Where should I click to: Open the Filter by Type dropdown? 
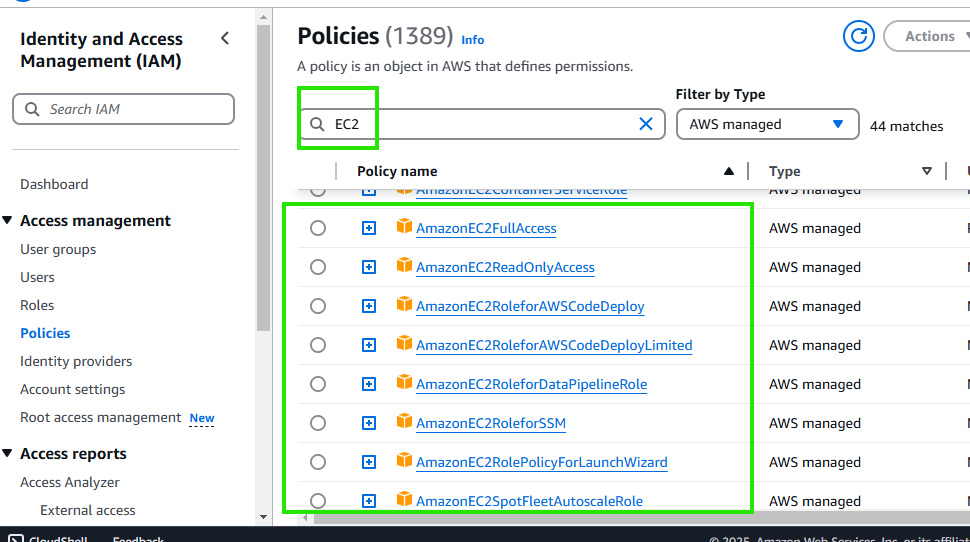point(767,124)
